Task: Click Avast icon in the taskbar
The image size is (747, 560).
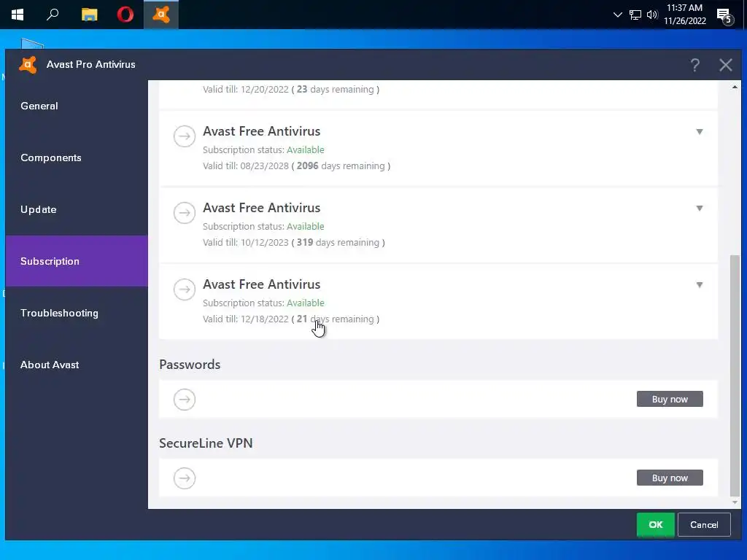Action: point(161,15)
